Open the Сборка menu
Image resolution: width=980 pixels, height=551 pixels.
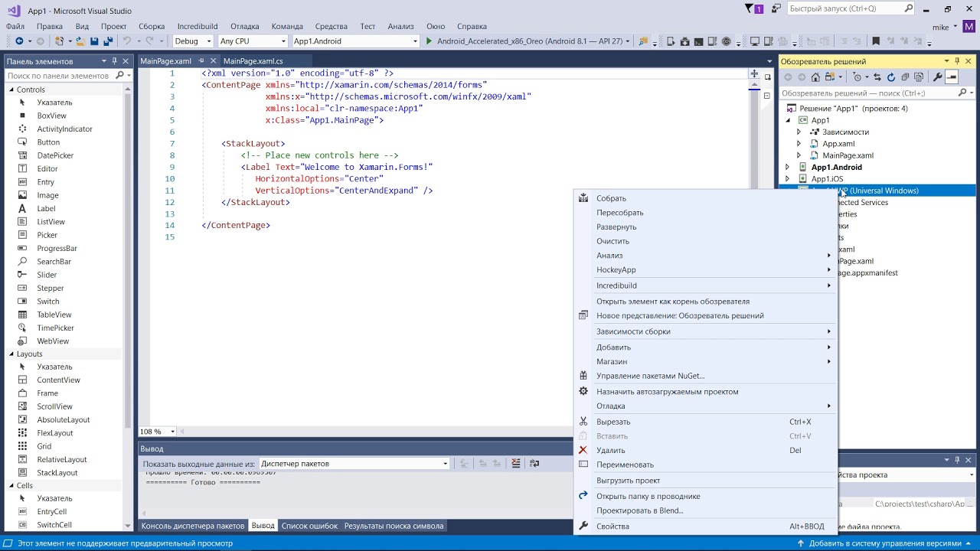(152, 26)
